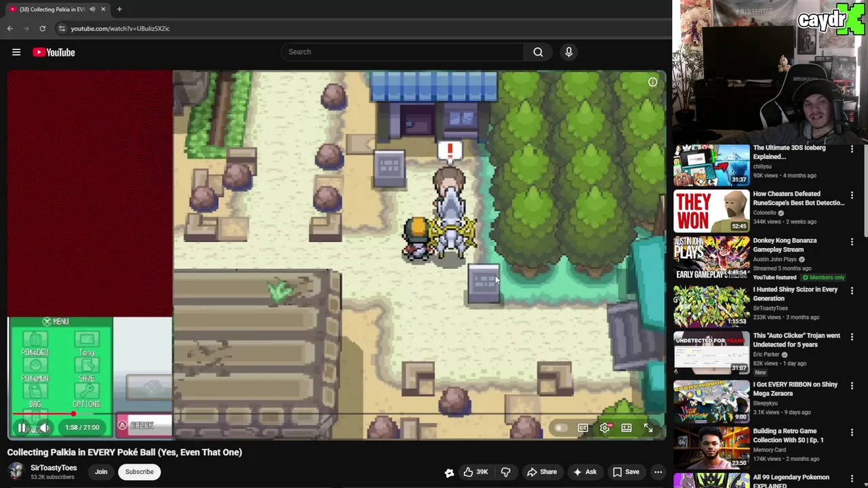This screenshot has width=868, height=488.
Task: Open video info card icon
Action: point(652,82)
